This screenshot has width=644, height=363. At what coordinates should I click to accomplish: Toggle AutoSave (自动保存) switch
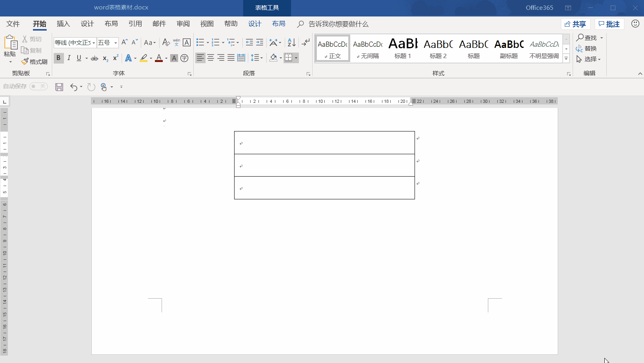pyautogui.click(x=38, y=86)
